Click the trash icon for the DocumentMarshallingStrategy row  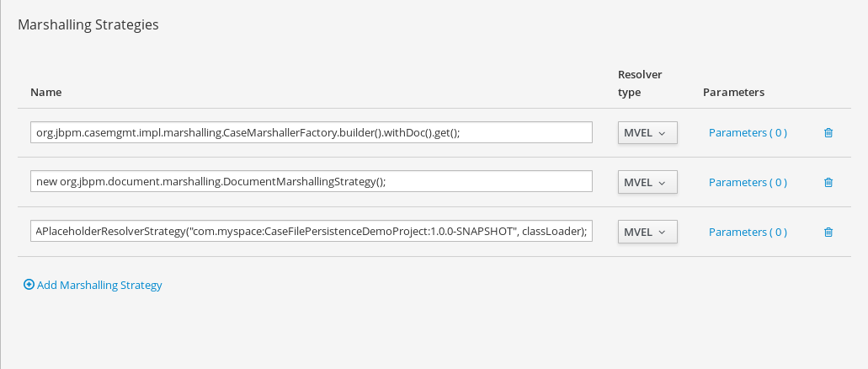click(x=828, y=183)
